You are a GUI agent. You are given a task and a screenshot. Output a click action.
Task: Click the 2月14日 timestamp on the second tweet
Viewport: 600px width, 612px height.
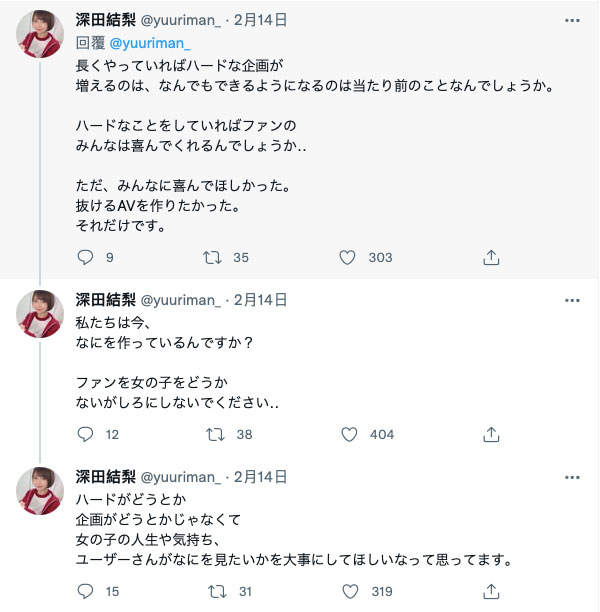(x=259, y=299)
